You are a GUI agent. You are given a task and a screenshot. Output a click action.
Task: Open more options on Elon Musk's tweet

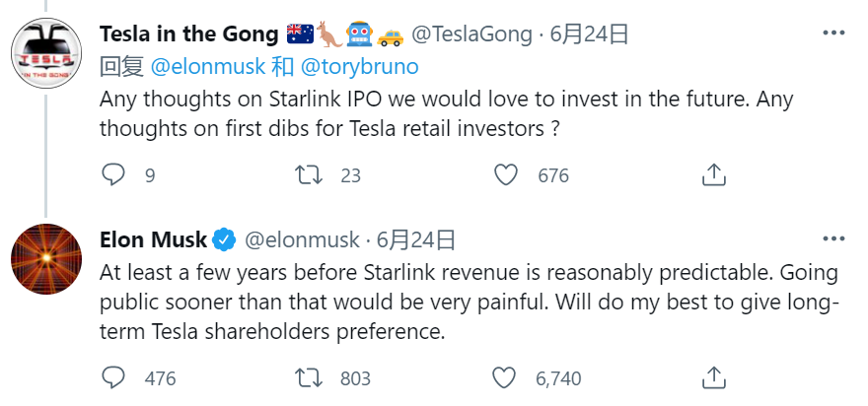833,239
